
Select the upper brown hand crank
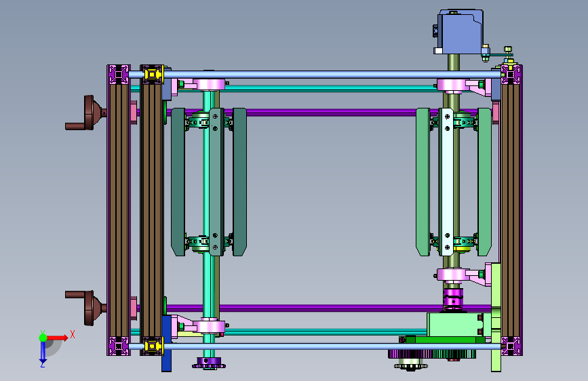point(87,113)
